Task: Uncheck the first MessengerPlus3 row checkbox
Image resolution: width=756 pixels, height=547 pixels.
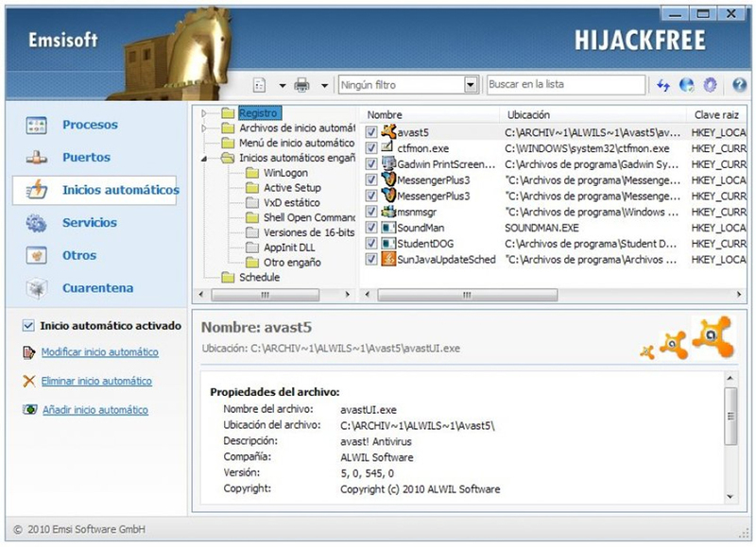Action: click(x=371, y=179)
